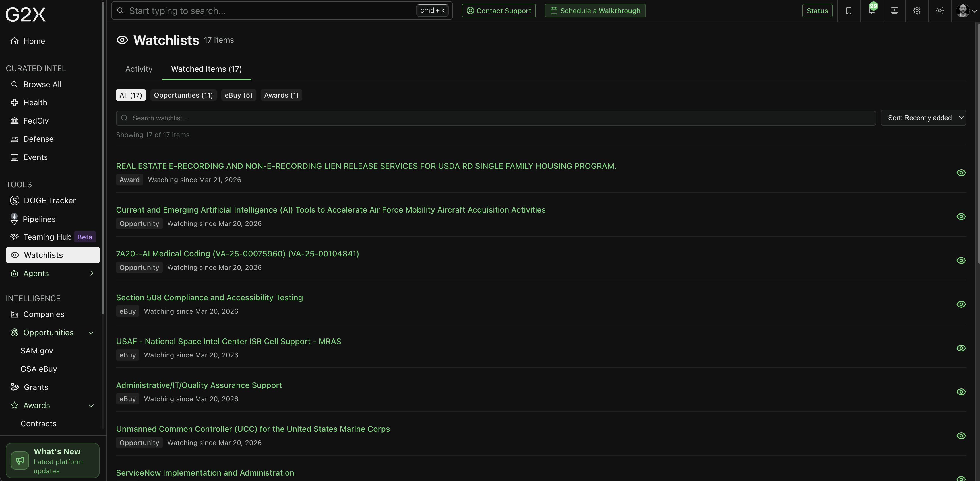Viewport: 980px width, 481px height.
Task: Collapse the Awards sidebar group
Action: (x=91, y=406)
